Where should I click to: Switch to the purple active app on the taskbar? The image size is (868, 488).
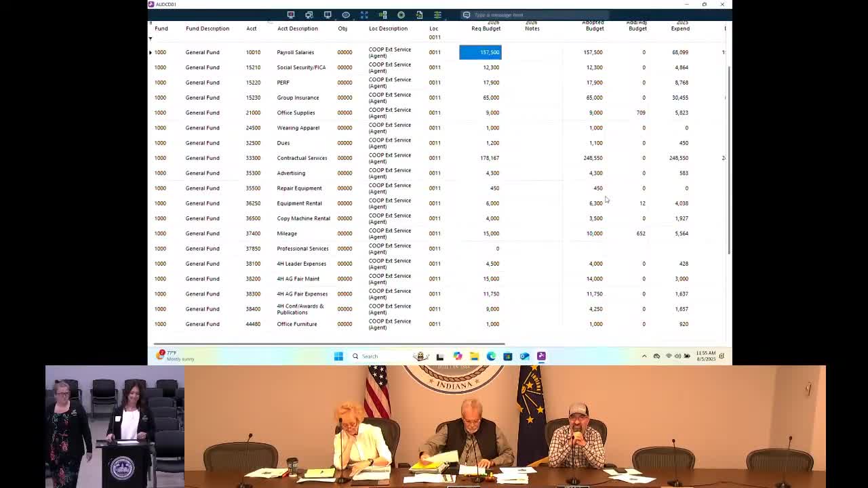pyautogui.click(x=541, y=356)
